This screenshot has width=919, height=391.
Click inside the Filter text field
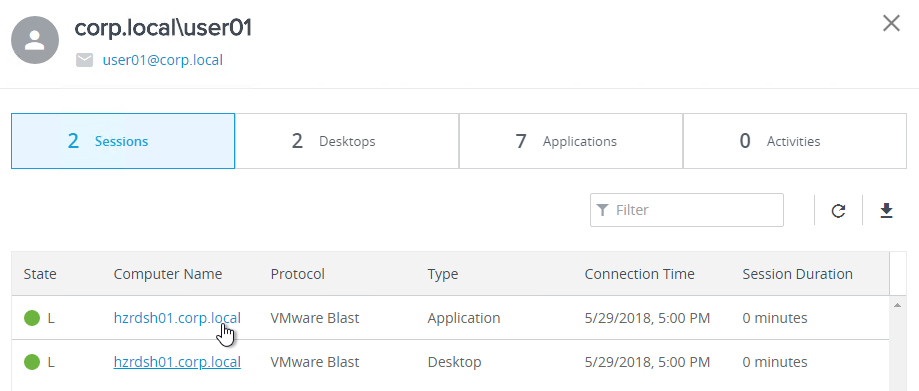[x=687, y=210]
